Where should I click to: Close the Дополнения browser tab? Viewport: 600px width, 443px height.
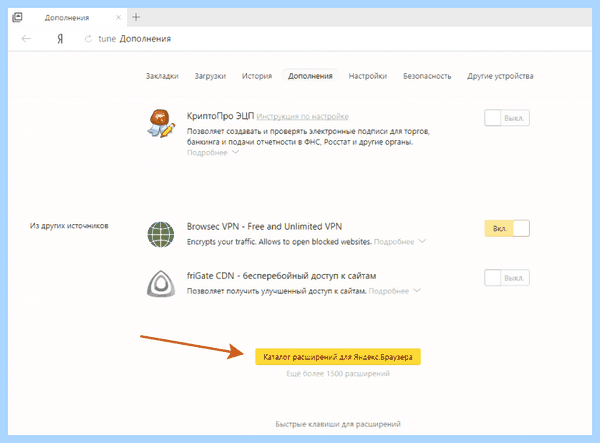118,18
